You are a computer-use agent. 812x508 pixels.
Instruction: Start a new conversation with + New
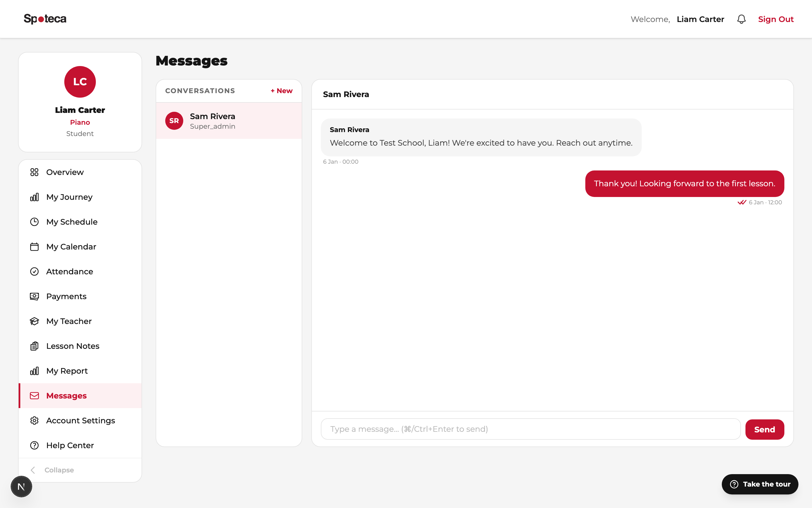281,91
